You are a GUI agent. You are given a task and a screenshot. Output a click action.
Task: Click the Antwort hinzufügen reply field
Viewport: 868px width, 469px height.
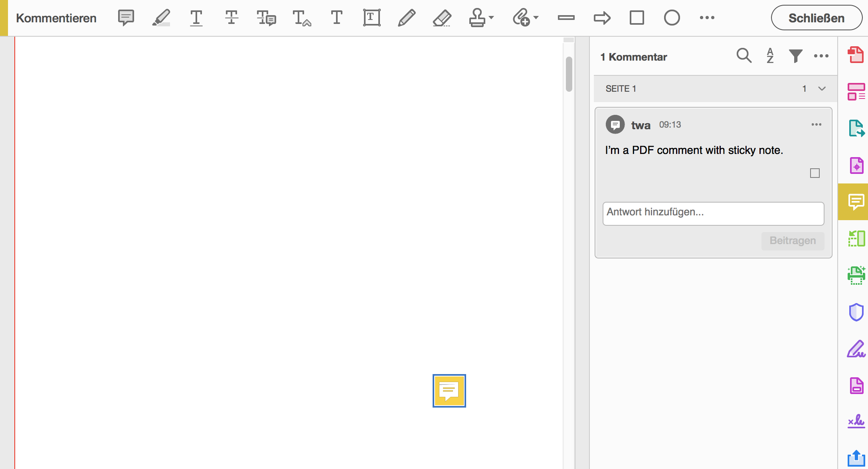click(713, 213)
